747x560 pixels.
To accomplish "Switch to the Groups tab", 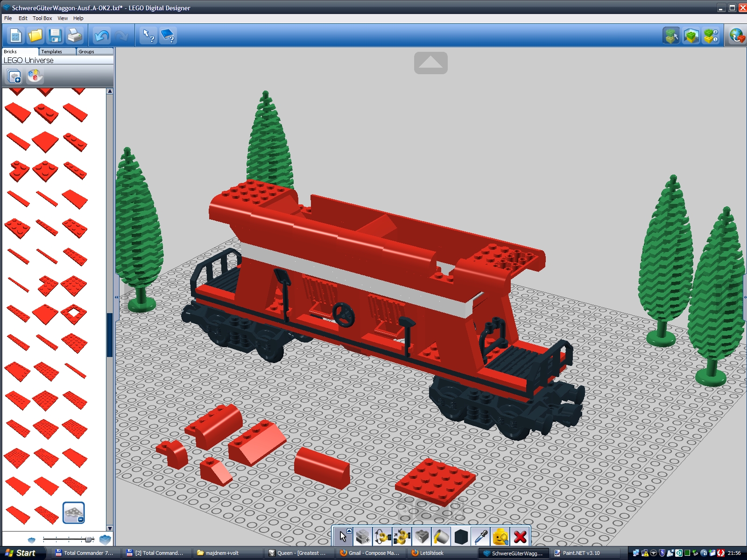I will 95,51.
